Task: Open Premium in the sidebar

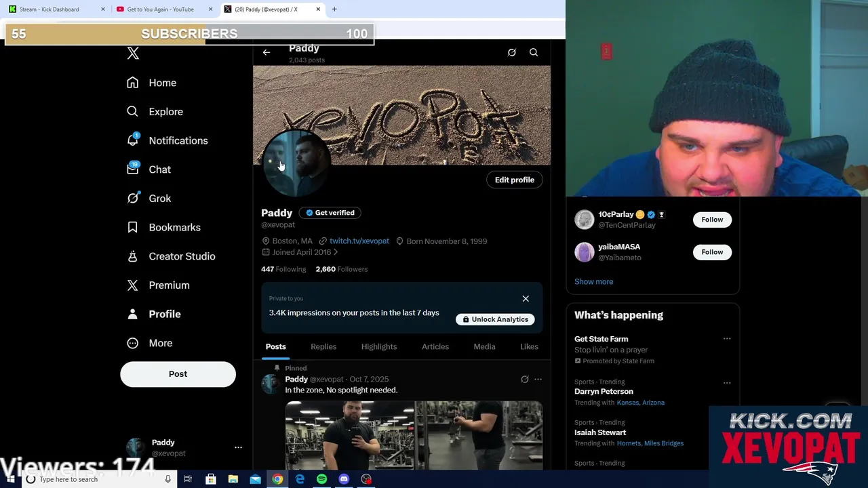Action: (x=158, y=285)
